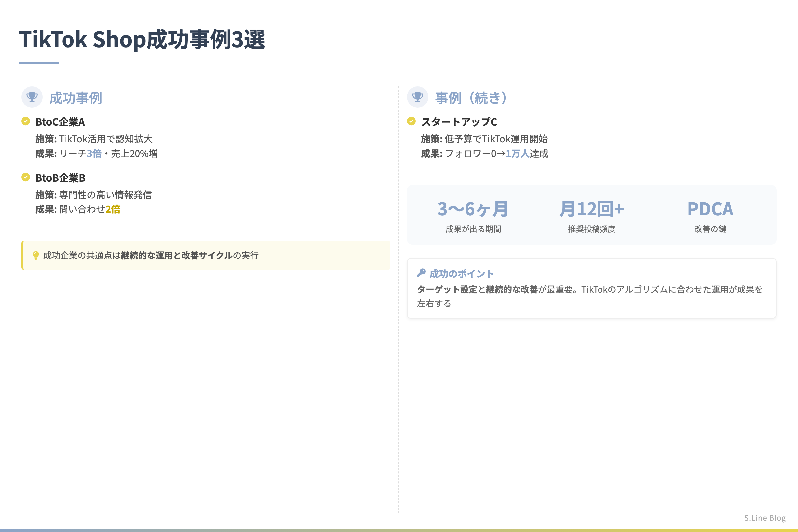Click the line TikTok活用で認知拡大
The height and width of the screenshot is (532, 798).
(x=106, y=139)
